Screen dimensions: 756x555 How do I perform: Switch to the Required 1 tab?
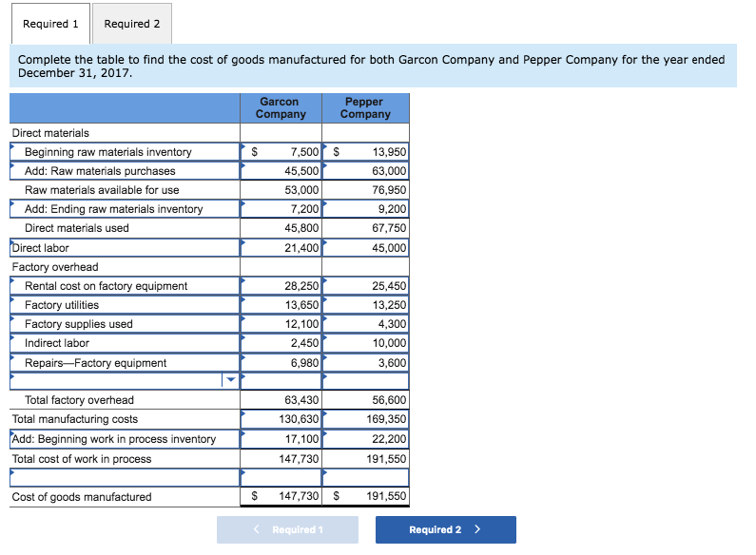[x=50, y=24]
